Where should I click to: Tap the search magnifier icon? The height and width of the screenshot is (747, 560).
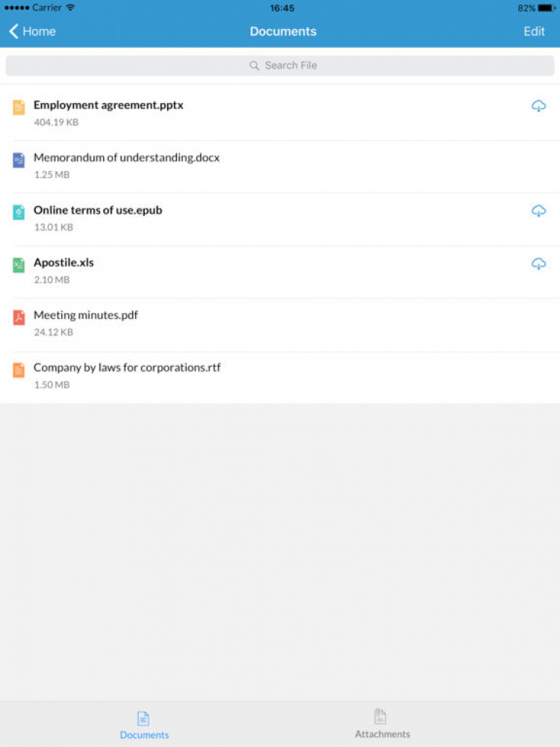click(255, 66)
